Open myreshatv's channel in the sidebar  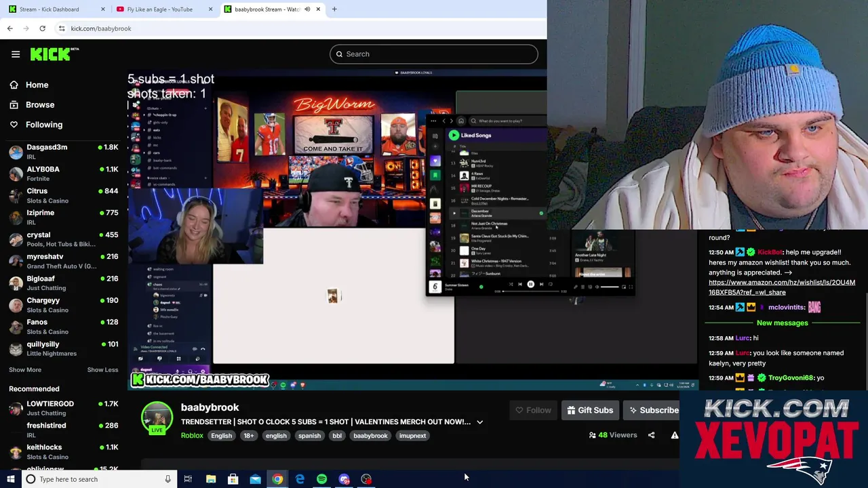coord(64,261)
